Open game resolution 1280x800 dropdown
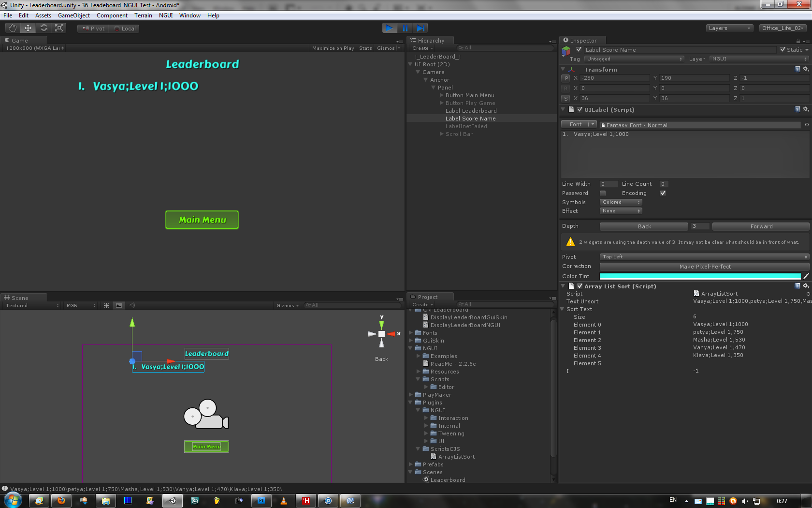Image resolution: width=812 pixels, height=508 pixels. pos(34,48)
